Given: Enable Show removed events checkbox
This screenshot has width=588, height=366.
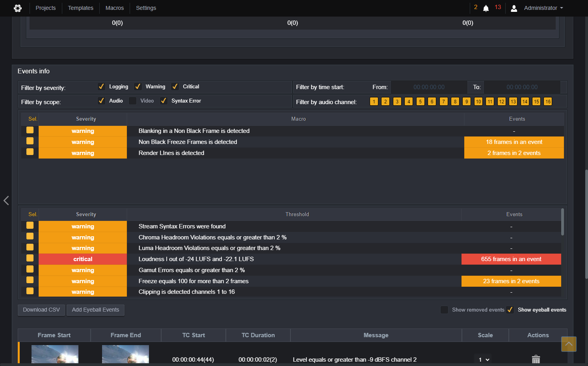Looking at the screenshot, I should [x=444, y=310].
